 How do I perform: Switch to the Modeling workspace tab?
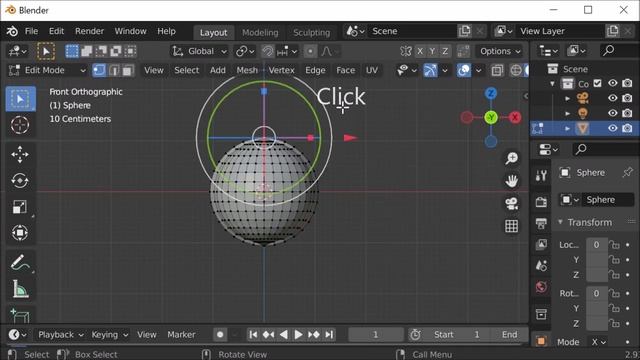pos(260,32)
